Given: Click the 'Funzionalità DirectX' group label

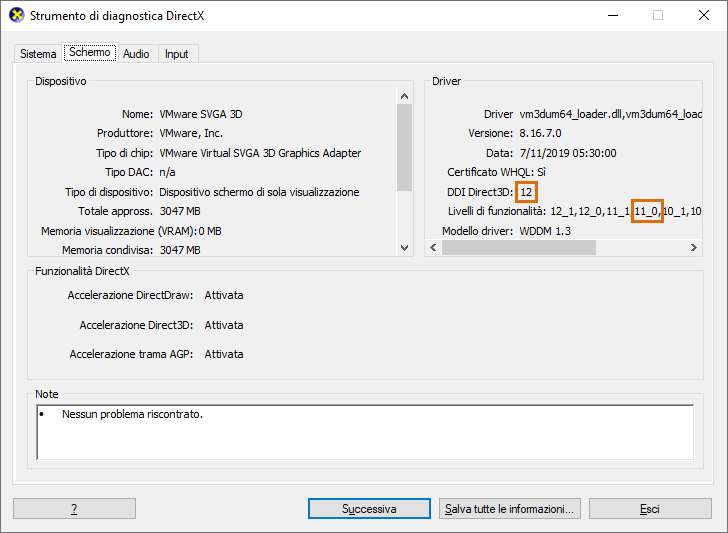Looking at the screenshot, I should coord(82,272).
